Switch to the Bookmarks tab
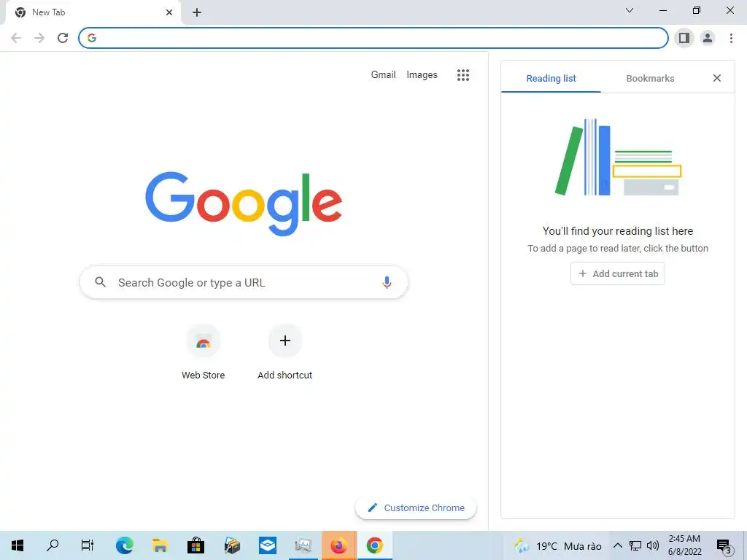Viewport: 747px width, 560px height. [x=650, y=79]
